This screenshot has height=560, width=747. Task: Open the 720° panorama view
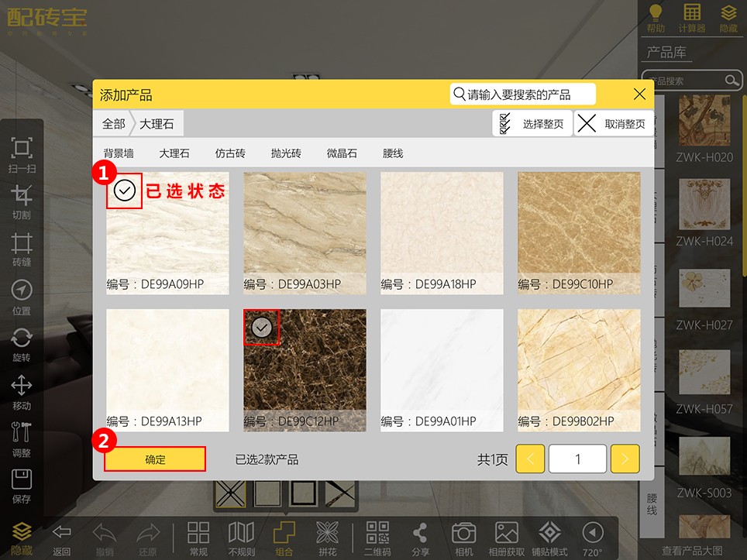point(593,540)
